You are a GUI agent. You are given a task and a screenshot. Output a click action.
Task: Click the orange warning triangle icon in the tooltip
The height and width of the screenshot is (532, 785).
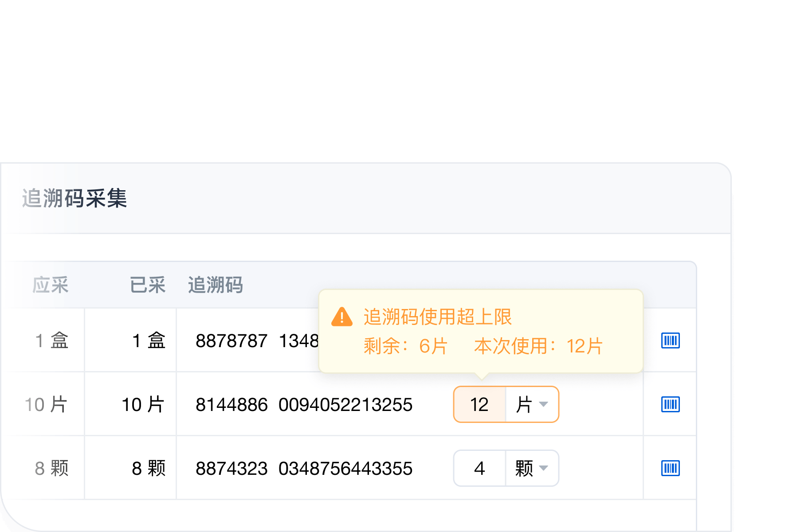(341, 317)
